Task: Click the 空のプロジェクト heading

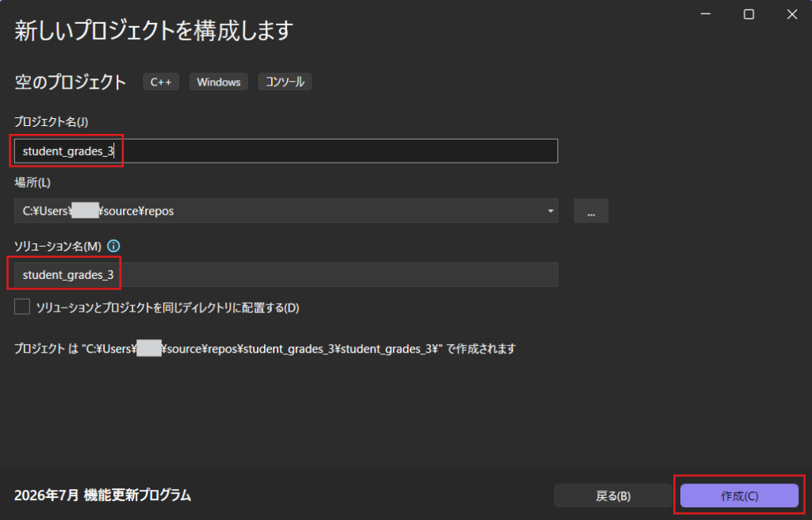Action: point(71,82)
